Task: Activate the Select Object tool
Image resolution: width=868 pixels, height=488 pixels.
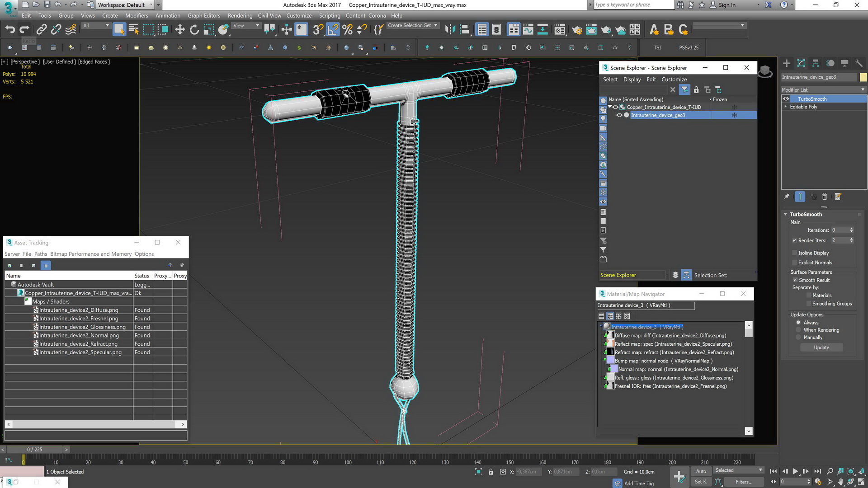Action: (119, 30)
